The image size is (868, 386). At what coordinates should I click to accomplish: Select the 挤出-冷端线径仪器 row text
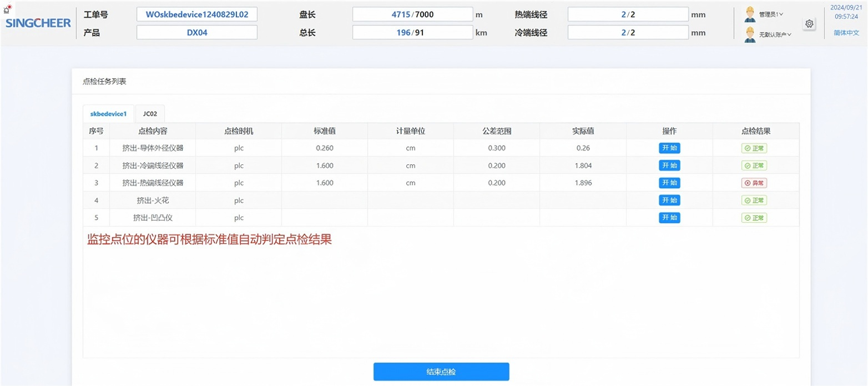pos(153,166)
